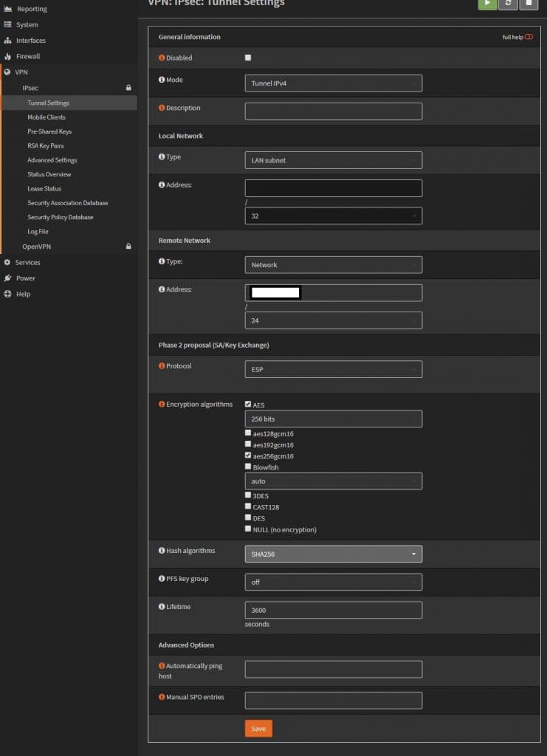Click the Description text field
Screen dimensions: 547x756
(x=334, y=111)
